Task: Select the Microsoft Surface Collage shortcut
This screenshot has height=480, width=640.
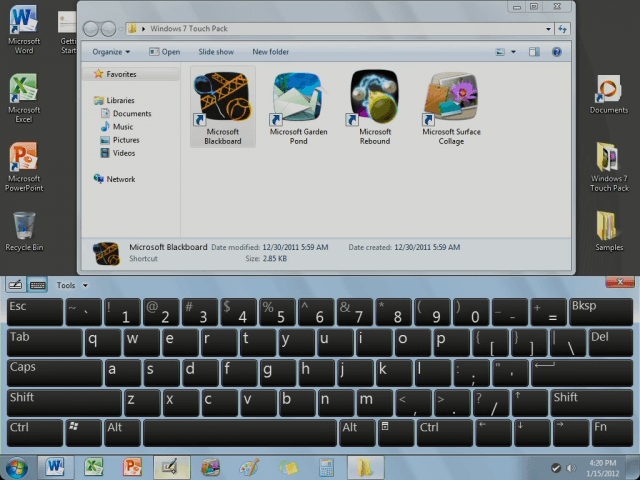Action: pyautogui.click(x=451, y=107)
